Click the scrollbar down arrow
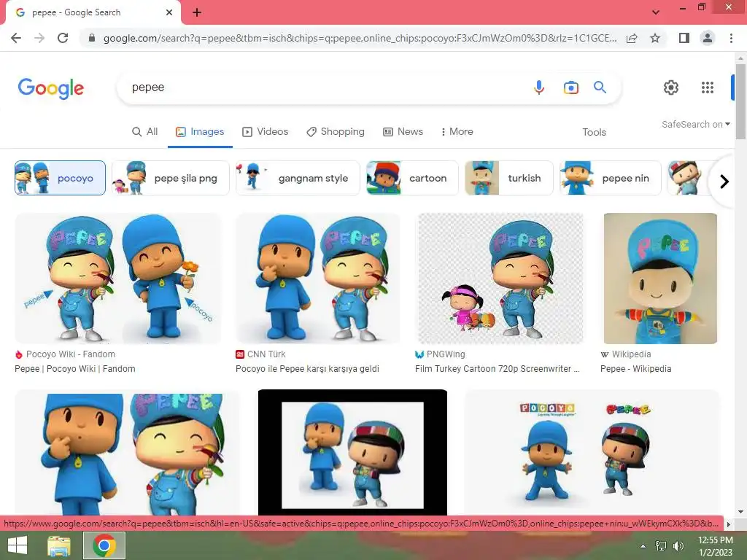The height and width of the screenshot is (560, 747). (x=740, y=512)
